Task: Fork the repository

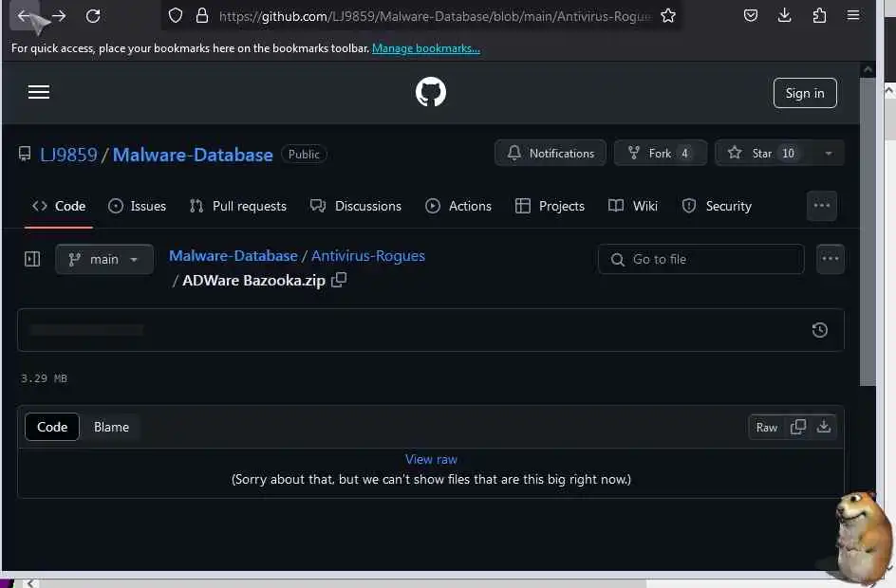Action: coord(660,153)
